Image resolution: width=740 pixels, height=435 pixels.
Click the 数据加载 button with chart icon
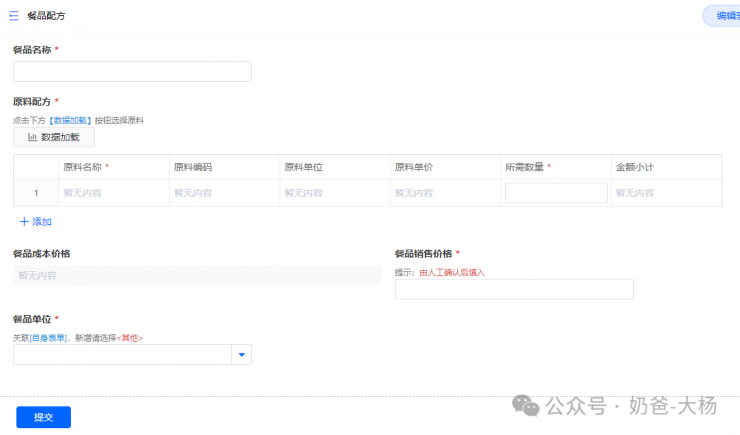click(54, 137)
